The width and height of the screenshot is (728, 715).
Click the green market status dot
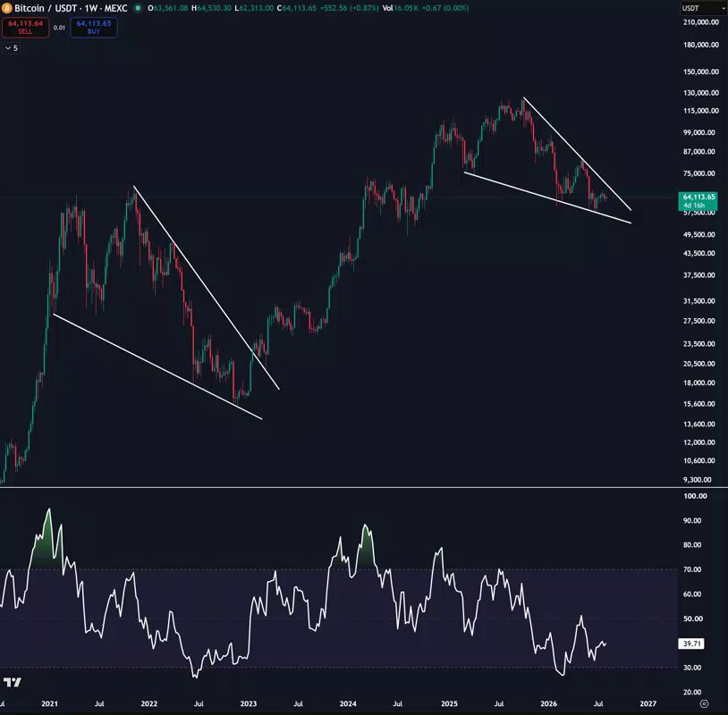point(138,8)
